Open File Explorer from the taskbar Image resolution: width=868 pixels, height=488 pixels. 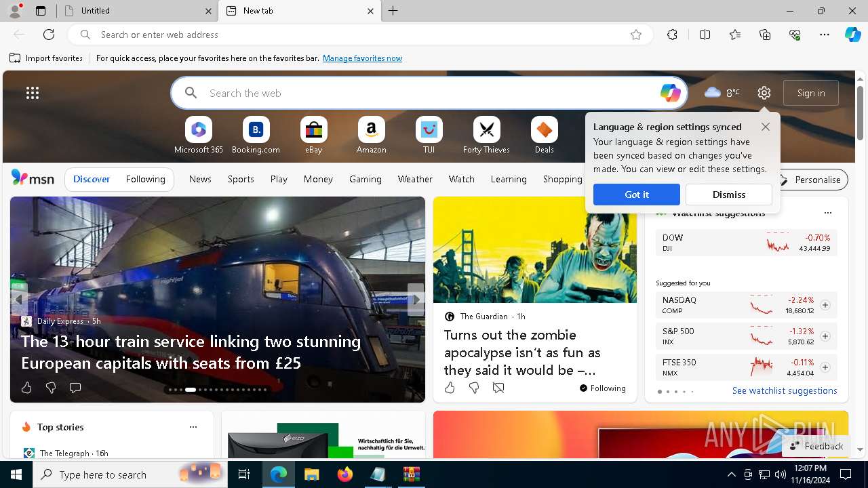tap(311, 474)
